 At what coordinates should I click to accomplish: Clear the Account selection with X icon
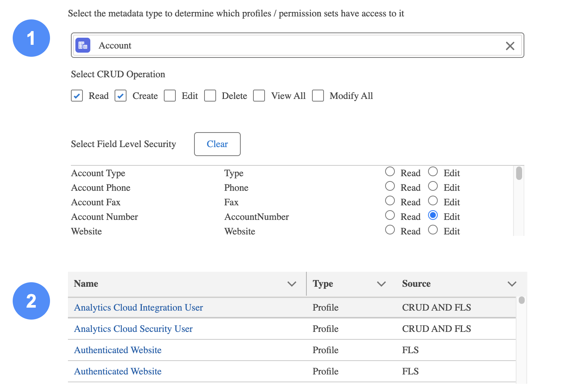510,46
